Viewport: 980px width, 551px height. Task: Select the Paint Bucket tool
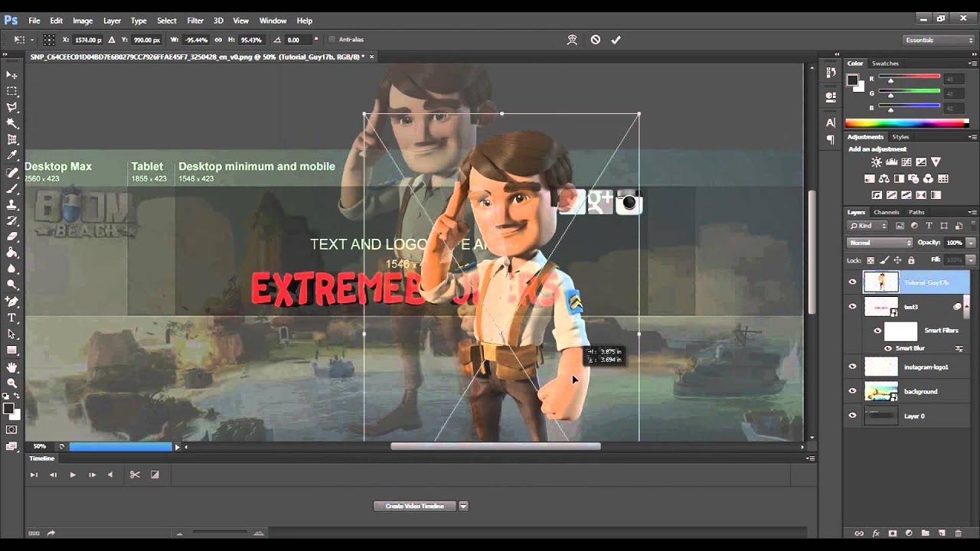click(11, 253)
